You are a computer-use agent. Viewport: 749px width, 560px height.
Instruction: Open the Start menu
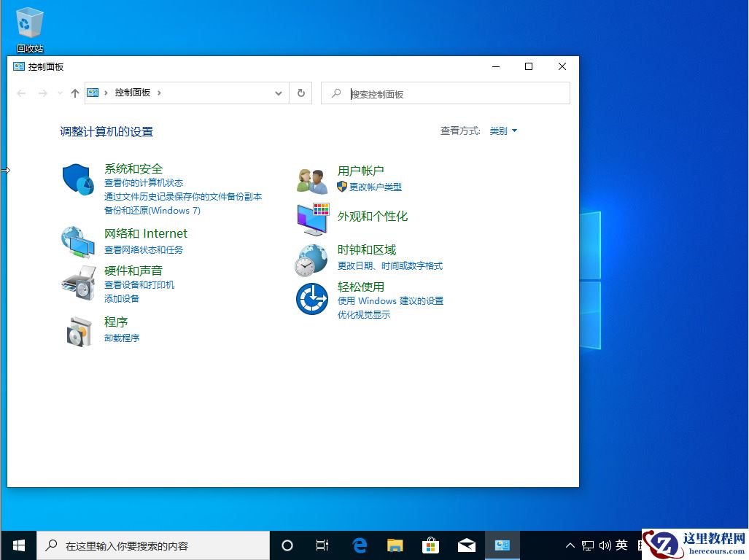[18, 545]
